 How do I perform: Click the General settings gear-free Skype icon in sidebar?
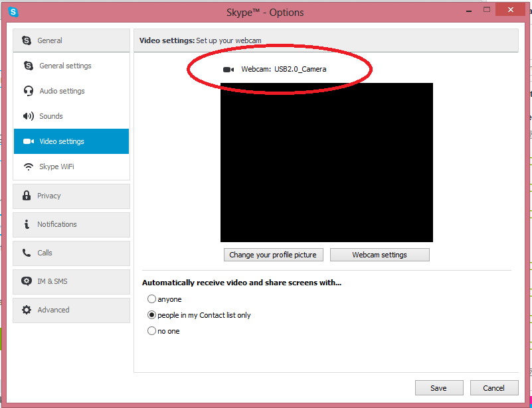[x=28, y=65]
